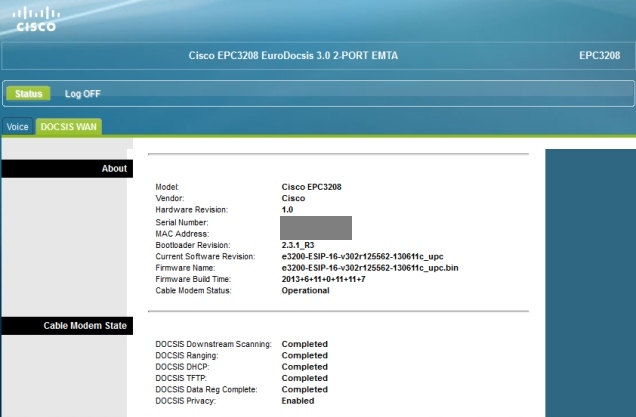This screenshot has height=417, width=636.
Task: Click the DOCSIS Privacy label
Action: (185, 401)
